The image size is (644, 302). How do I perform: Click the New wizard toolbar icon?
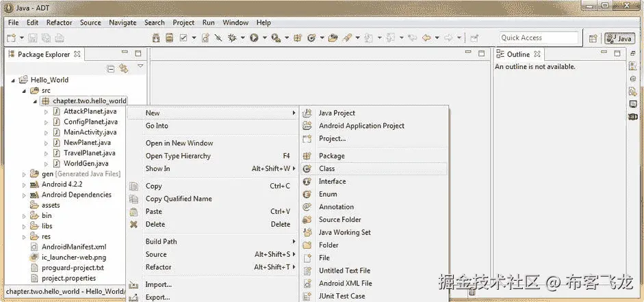tap(11, 38)
